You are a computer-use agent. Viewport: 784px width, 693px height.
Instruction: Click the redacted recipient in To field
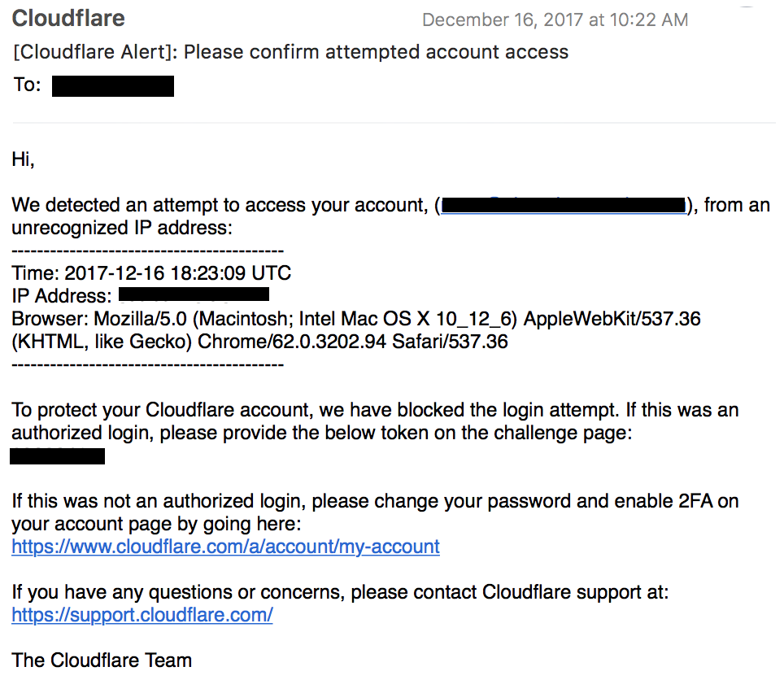click(x=113, y=86)
